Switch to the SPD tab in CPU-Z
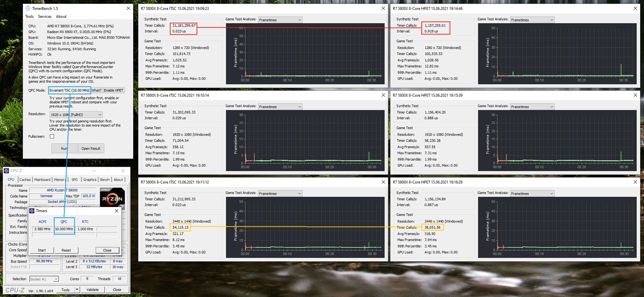 coord(74,180)
